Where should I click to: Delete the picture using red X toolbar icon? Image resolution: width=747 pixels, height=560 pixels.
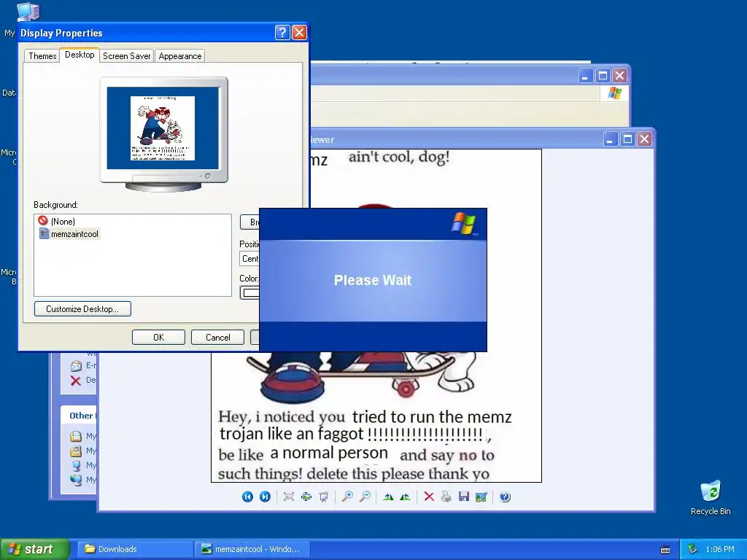coord(429,497)
